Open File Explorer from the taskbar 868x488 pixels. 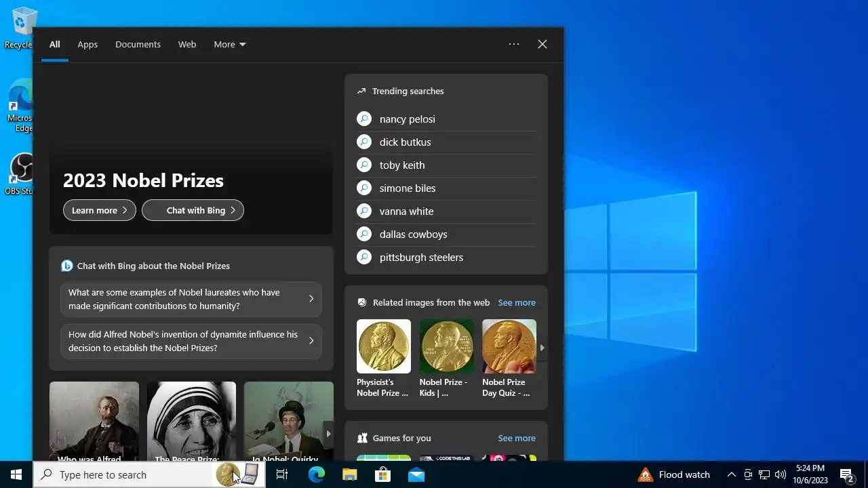point(349,474)
